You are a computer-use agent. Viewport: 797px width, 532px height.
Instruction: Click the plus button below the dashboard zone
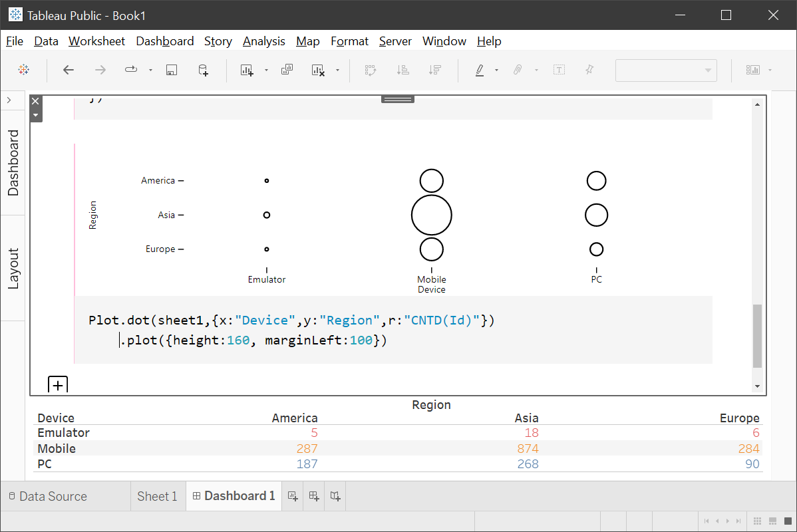(x=58, y=384)
